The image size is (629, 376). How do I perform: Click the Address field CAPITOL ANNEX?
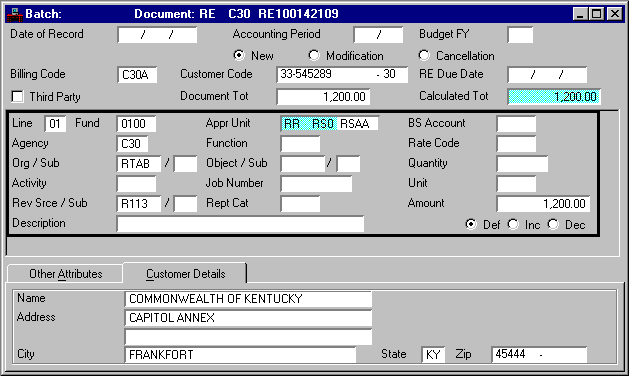pos(248,318)
